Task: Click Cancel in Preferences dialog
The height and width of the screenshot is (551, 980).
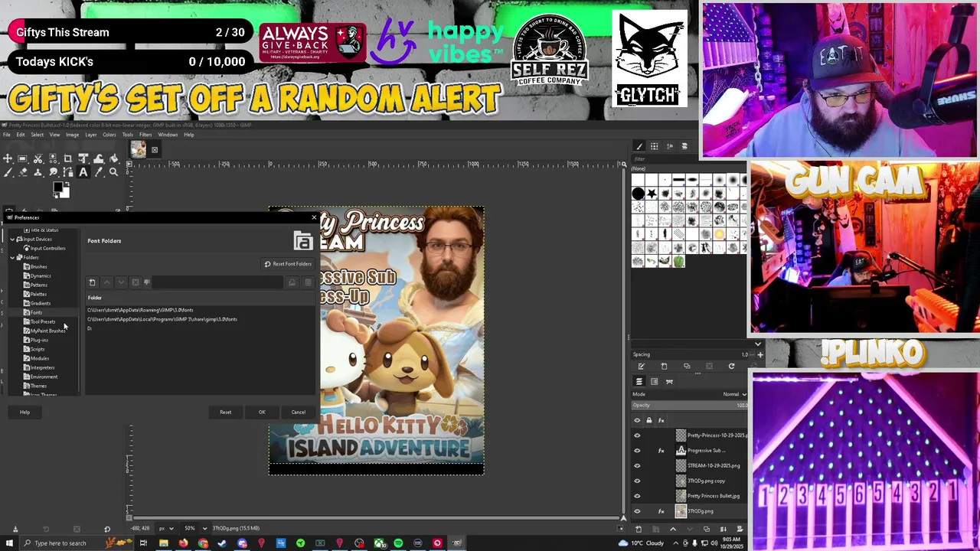Action: pos(298,412)
